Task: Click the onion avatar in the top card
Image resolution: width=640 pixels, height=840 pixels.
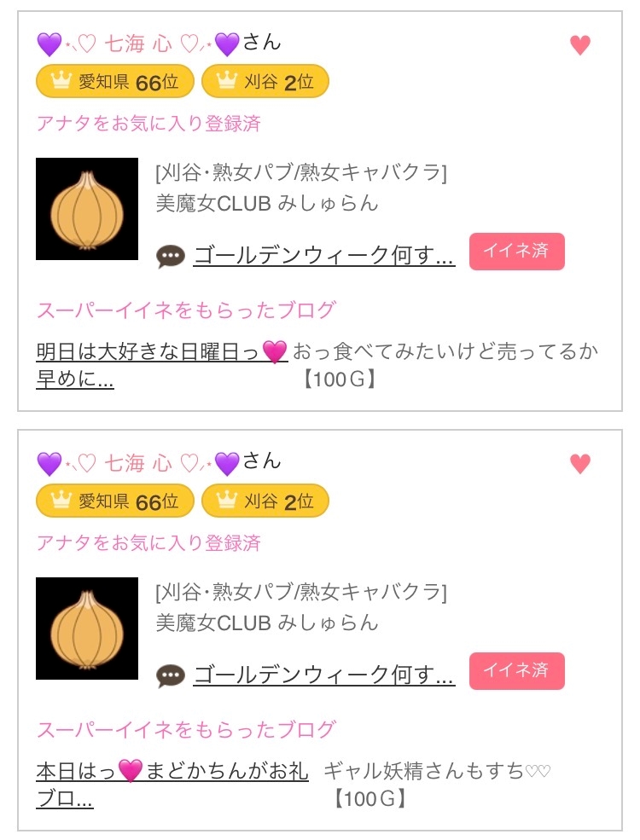Action: coord(87,209)
